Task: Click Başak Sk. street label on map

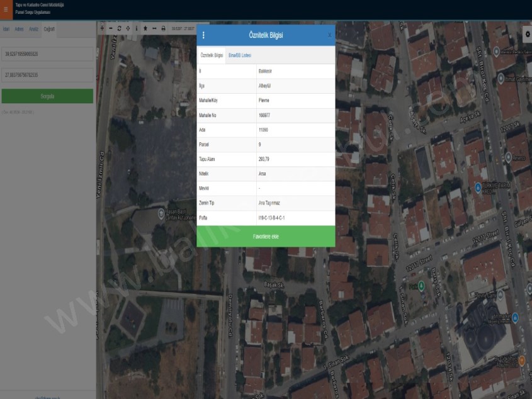Action: coord(274,285)
